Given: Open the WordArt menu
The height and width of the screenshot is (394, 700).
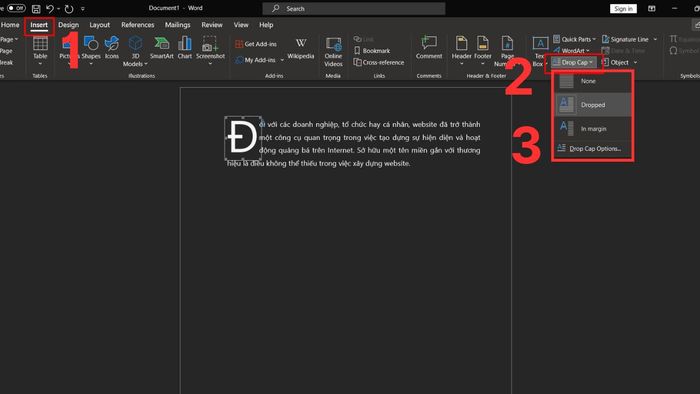Looking at the screenshot, I should (571, 51).
